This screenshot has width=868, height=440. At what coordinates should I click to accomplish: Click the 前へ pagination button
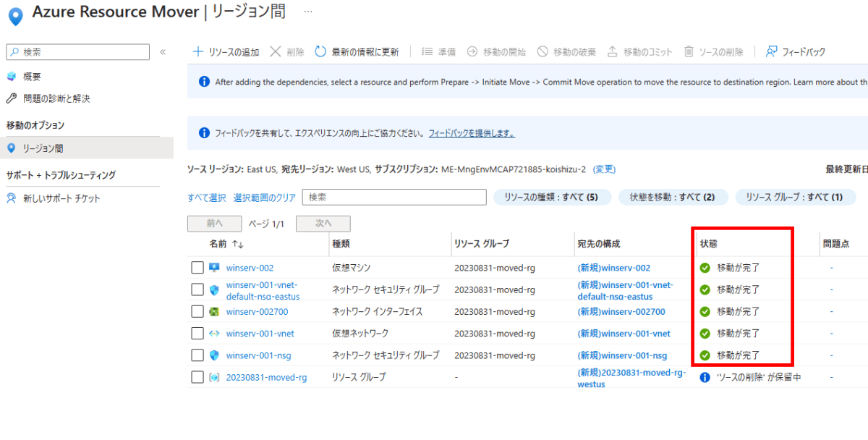214,224
